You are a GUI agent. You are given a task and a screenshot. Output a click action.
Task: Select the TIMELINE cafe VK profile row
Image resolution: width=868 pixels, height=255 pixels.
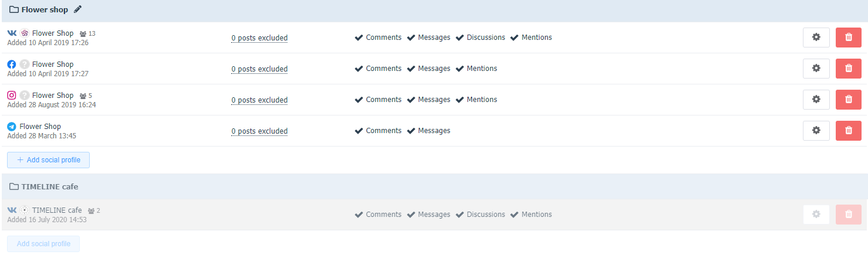click(x=434, y=215)
